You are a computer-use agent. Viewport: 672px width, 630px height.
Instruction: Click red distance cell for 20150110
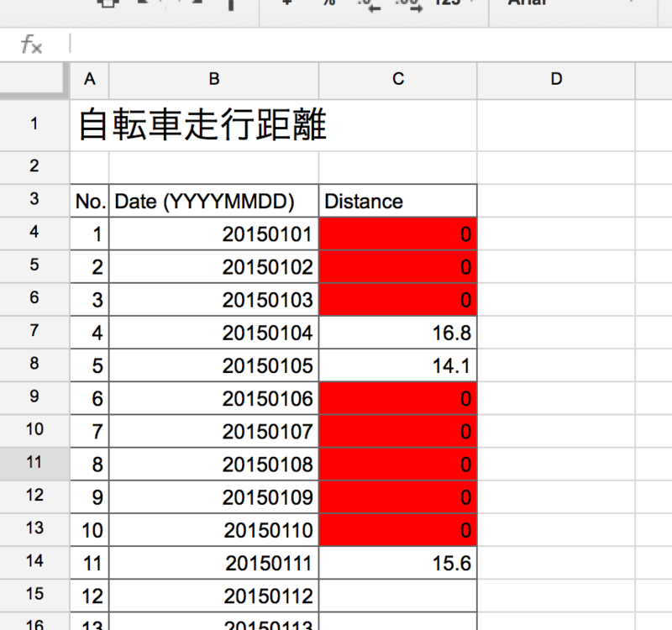[397, 530]
